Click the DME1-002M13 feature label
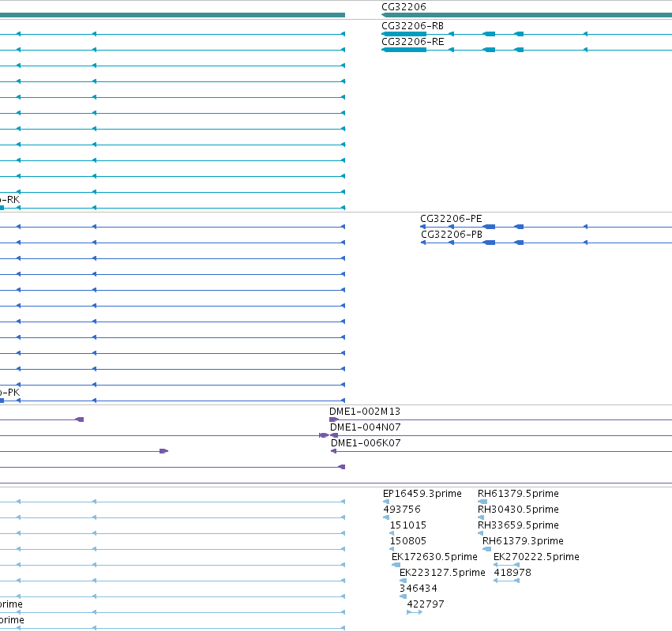Screen dimensions: 672x632 tap(365, 412)
